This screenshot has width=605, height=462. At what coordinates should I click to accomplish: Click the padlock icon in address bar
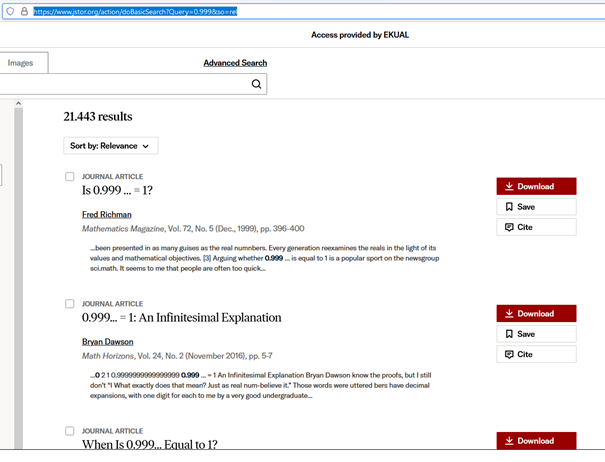tap(23, 11)
